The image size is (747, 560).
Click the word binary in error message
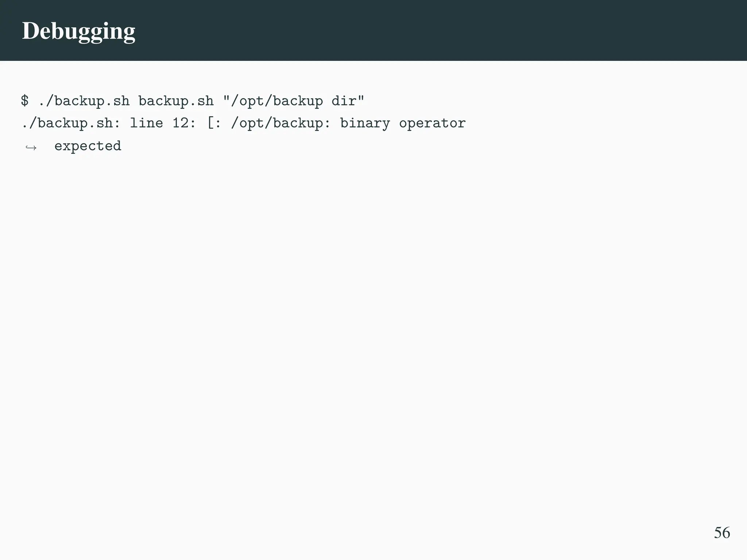pyautogui.click(x=365, y=123)
